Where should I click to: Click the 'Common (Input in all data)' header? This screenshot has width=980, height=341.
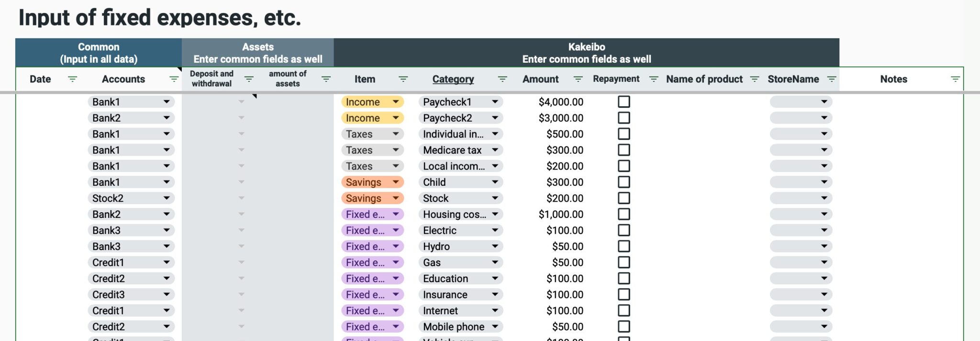[98, 53]
